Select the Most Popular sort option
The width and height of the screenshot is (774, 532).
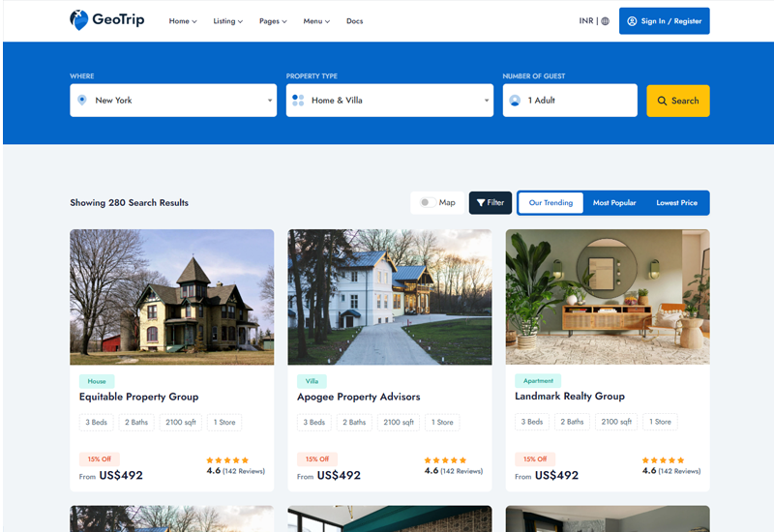[x=614, y=203]
